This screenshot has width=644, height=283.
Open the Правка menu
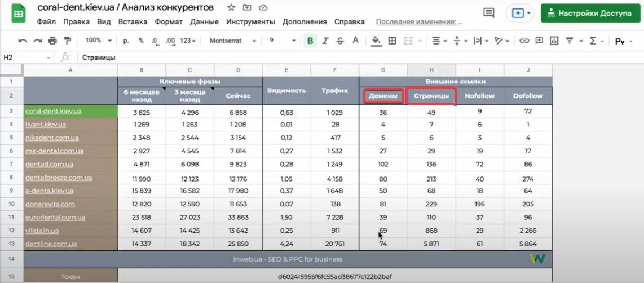click(76, 22)
